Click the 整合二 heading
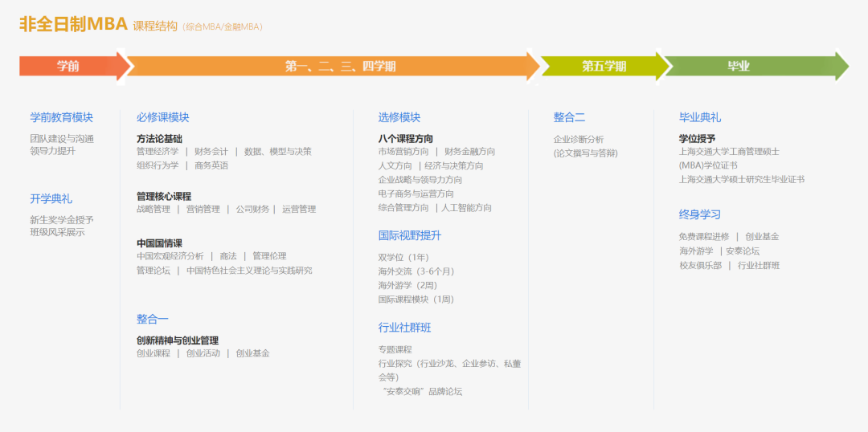Viewport: 868px width, 432px height. click(569, 117)
